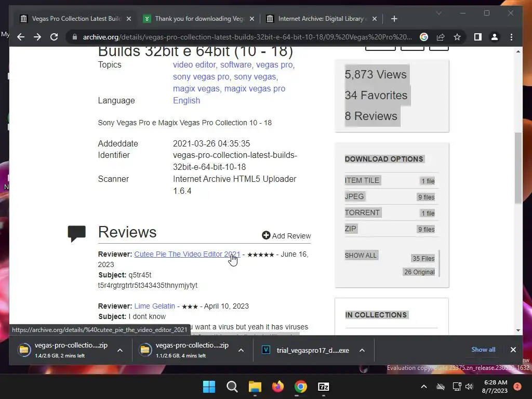Expand options for trial_vegaspro17 exe download

[362, 350]
